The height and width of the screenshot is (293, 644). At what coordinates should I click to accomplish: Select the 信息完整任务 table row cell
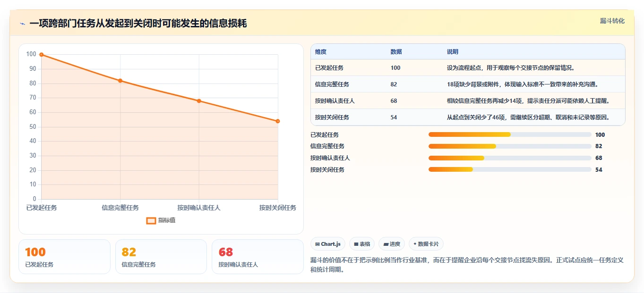point(332,84)
